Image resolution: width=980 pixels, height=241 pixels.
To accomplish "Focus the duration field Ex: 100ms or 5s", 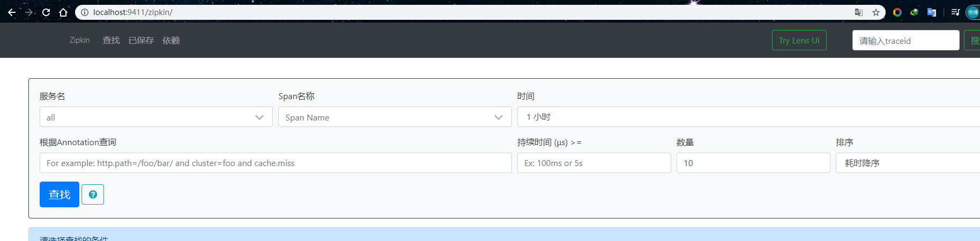I will click(594, 163).
